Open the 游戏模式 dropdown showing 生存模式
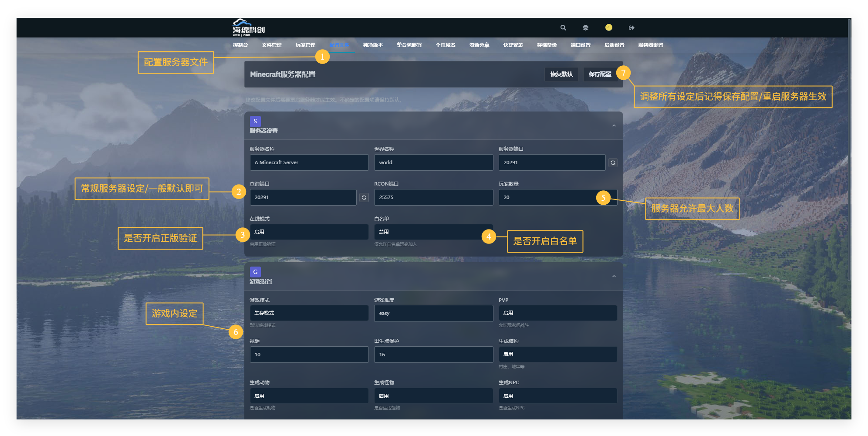Viewport: 868px width, 436px height. (x=309, y=313)
